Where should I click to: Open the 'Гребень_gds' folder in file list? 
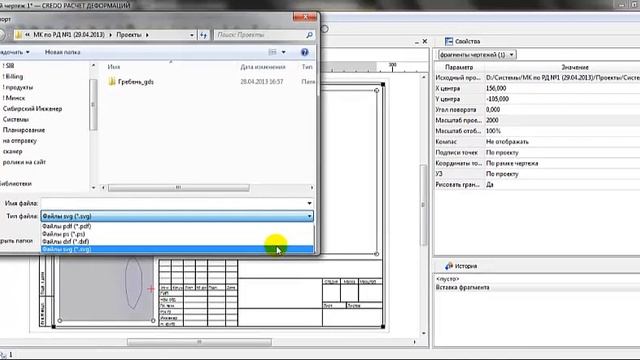pos(136,82)
